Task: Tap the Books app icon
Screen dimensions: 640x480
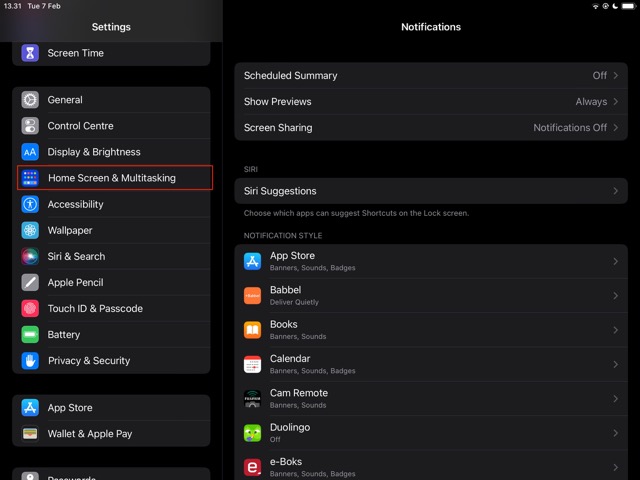Action: pos(252,330)
